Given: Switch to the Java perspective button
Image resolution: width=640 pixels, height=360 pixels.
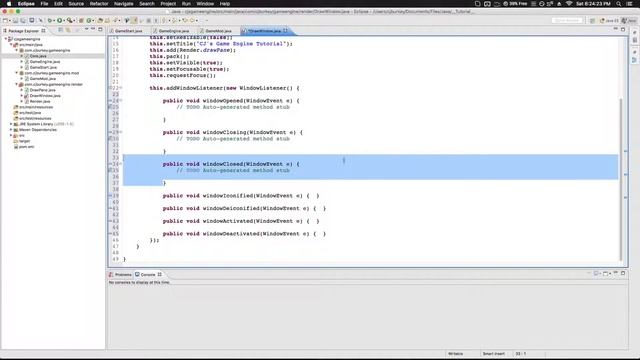Looking at the screenshot, I should point(629,20).
